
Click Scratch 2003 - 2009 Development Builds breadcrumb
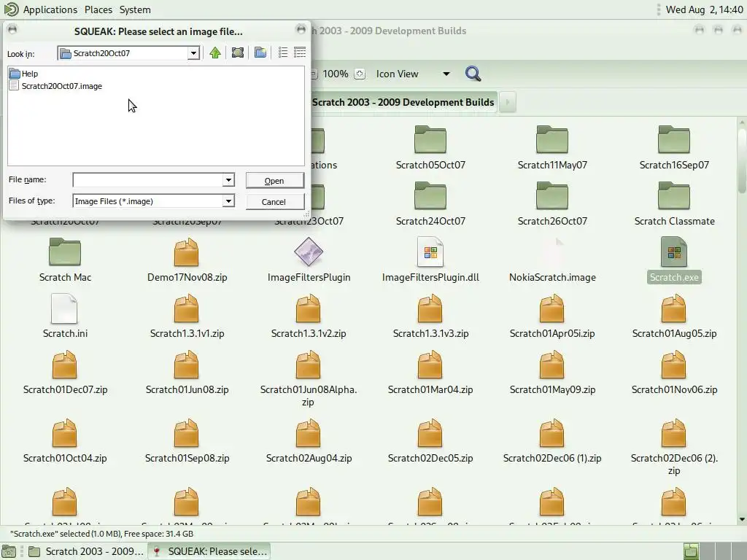point(403,102)
